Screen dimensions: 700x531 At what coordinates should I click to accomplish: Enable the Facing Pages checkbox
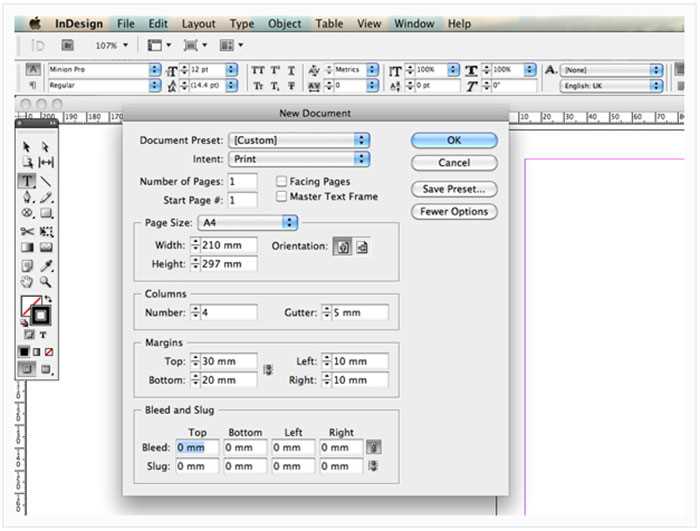281,181
